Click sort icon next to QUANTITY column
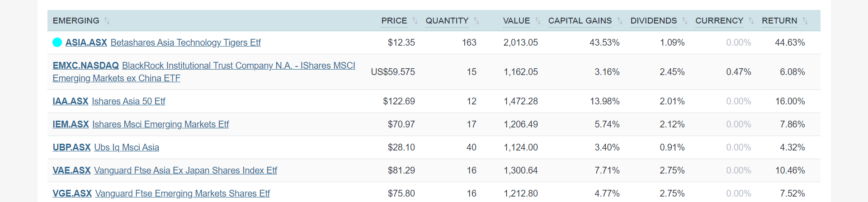Screen dimensions: 868x202 [x=476, y=21]
